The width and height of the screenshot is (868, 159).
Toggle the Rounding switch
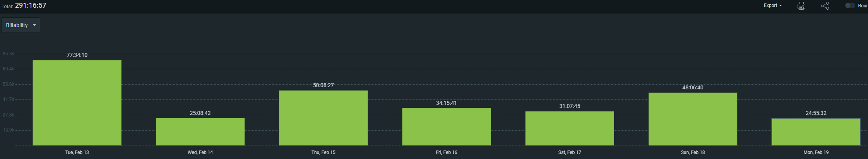coord(850,5)
